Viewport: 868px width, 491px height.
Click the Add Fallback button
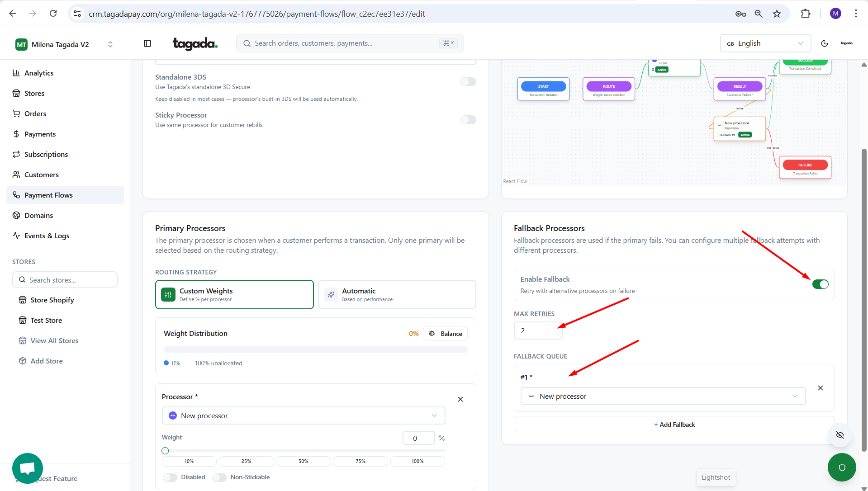click(674, 425)
